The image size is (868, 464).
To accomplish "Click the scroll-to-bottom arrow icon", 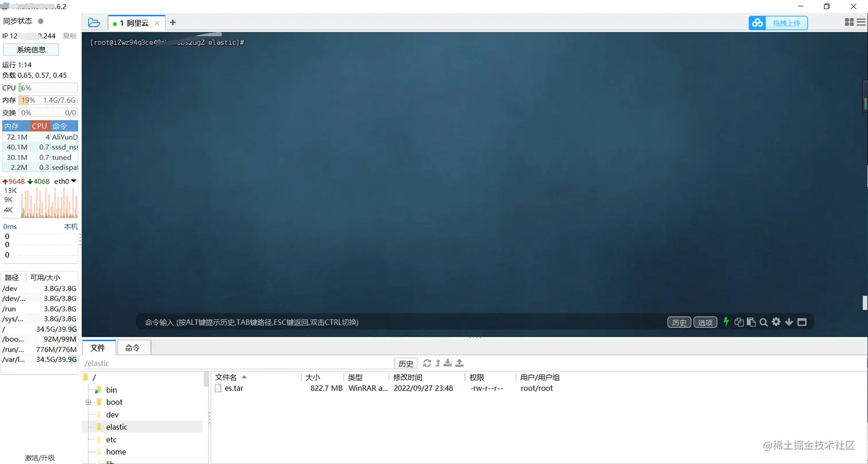I will pos(789,322).
